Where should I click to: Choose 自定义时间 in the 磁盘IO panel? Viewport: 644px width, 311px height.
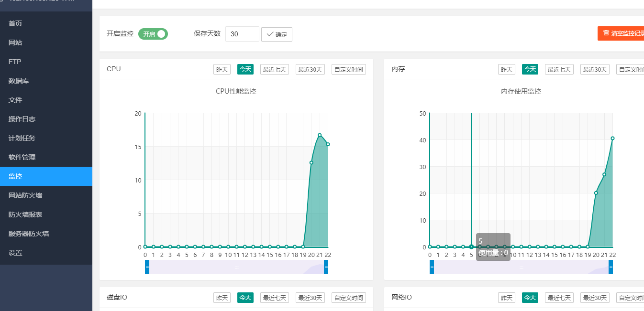(x=348, y=298)
